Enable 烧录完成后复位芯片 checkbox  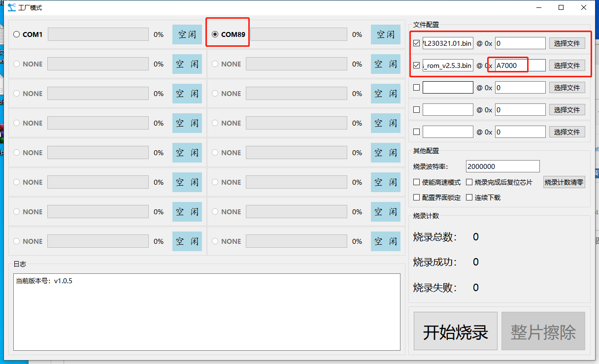click(x=469, y=182)
